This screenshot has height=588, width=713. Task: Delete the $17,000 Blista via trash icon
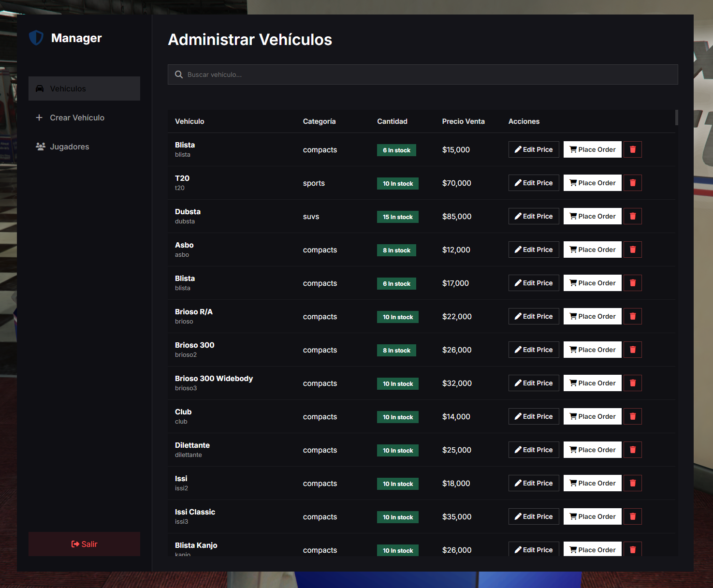pyautogui.click(x=633, y=283)
